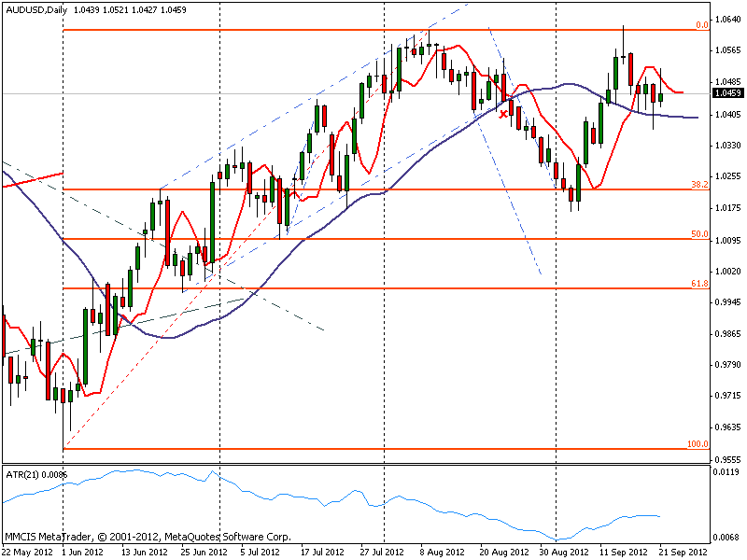Click the 27 Jul 2012 date label
Viewport: 747px width, 560px height.
[x=382, y=553]
